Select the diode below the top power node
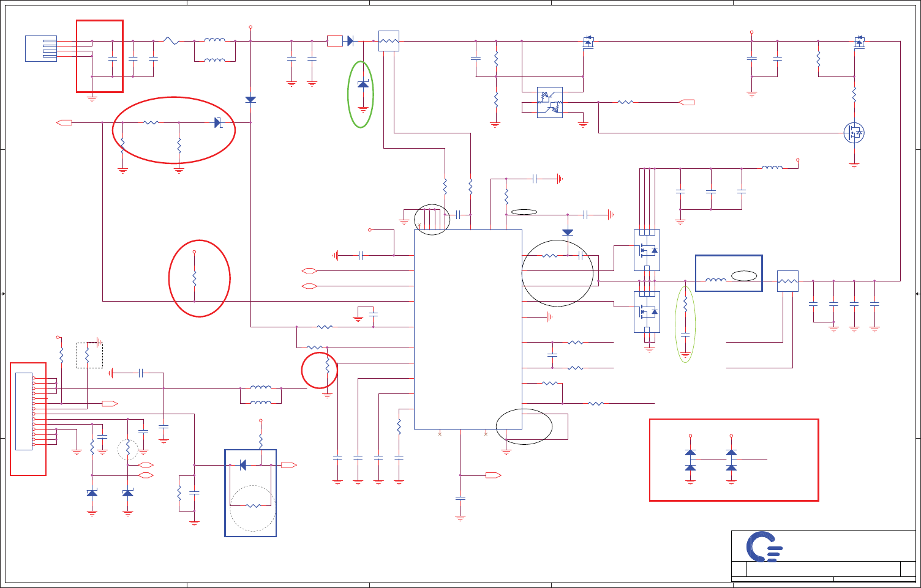Viewport: 921px width, 588px height. (x=250, y=99)
